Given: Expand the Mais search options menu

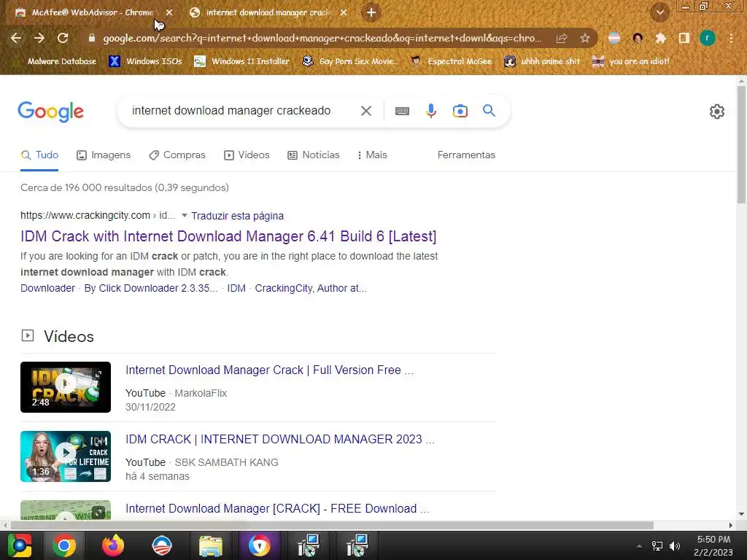Looking at the screenshot, I should click(372, 155).
